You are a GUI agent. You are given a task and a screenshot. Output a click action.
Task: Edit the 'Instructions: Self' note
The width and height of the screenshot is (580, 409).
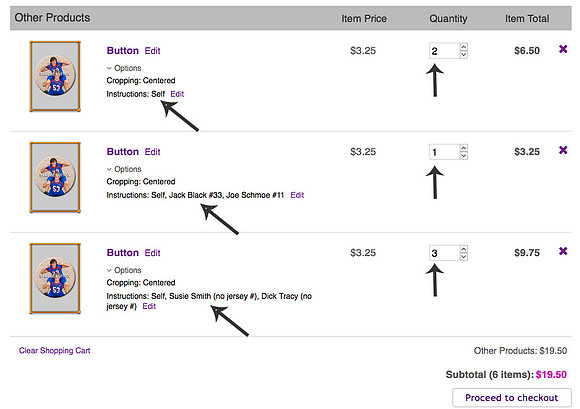click(177, 94)
